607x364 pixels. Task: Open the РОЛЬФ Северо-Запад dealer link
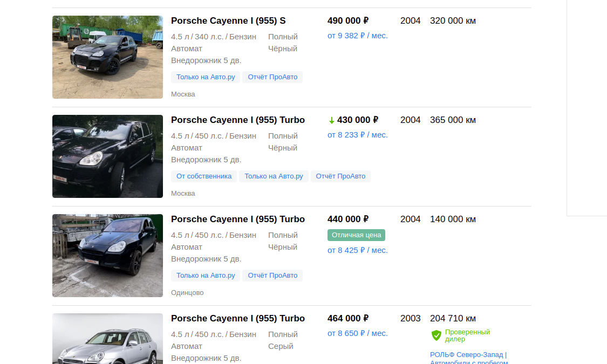tap(468, 355)
